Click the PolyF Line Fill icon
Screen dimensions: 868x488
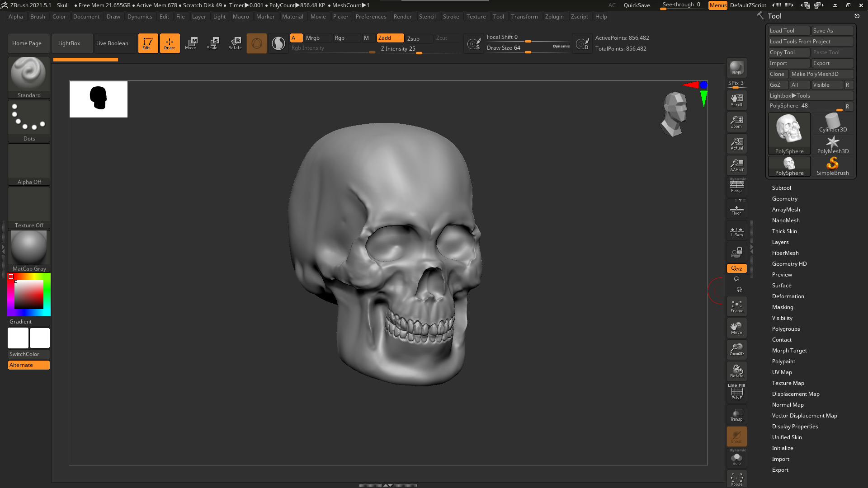point(736,392)
